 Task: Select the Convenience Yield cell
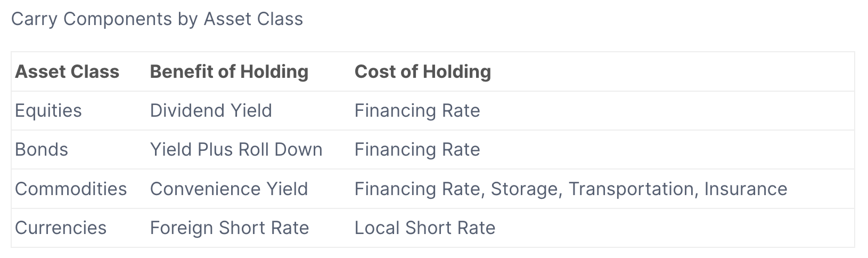click(229, 189)
